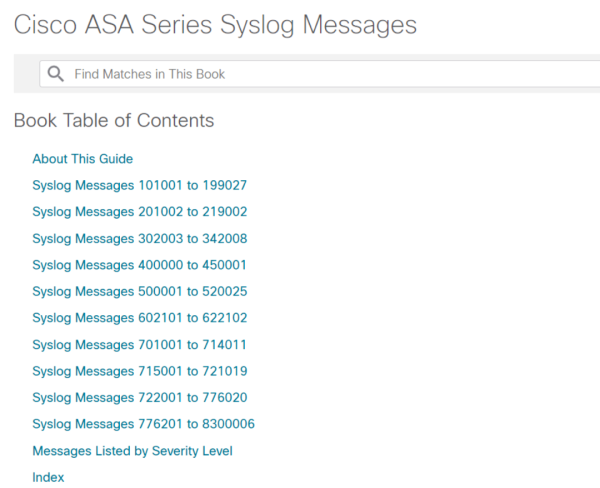
Task: Open Syslog Messages 722001 to 776020
Action: 139,397
